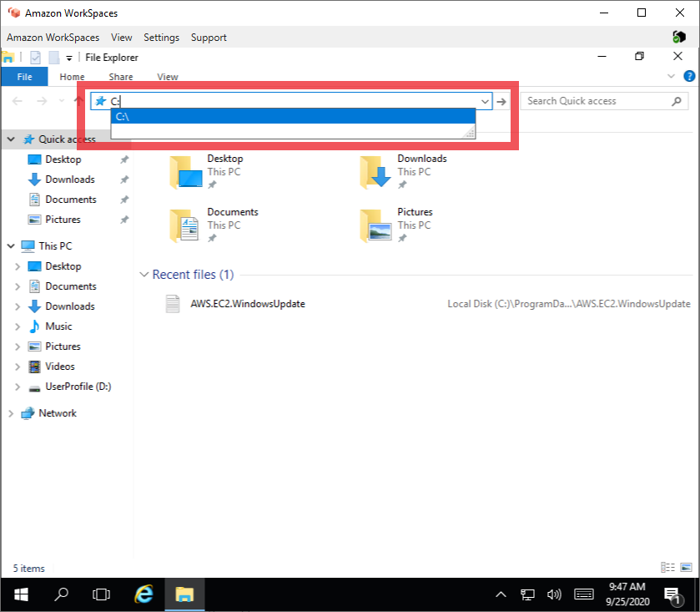Select UserProfile (D:) drive
Image resolution: width=700 pixels, height=612 pixels.
[78, 387]
